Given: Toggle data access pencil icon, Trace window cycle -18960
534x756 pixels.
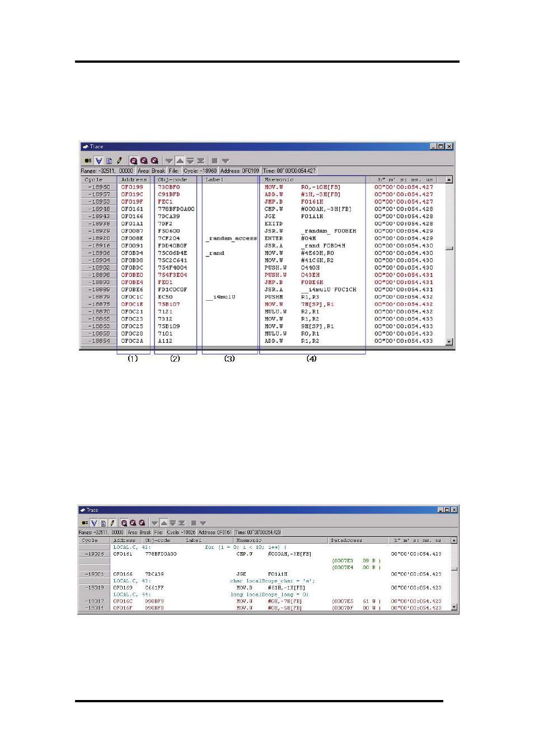Looking at the screenshot, I should pyautogui.click(x=119, y=161).
